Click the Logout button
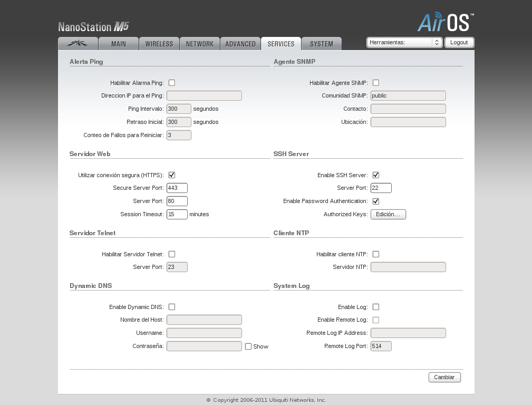 (x=459, y=43)
